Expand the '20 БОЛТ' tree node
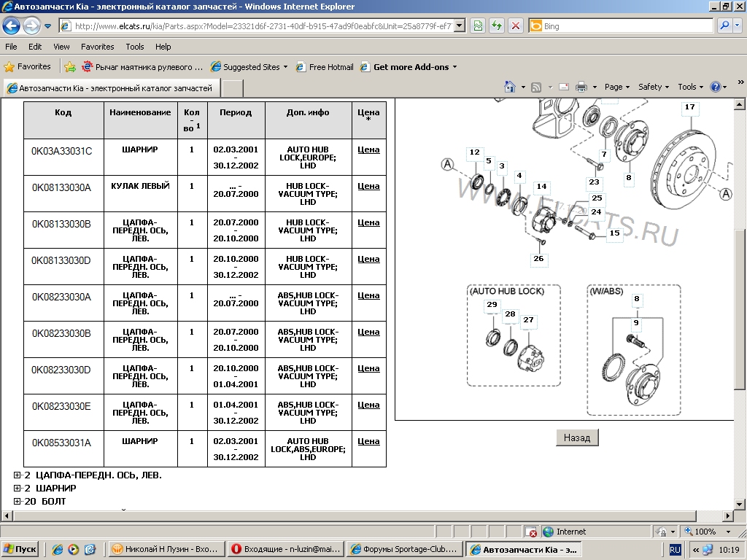This screenshot has width=747, height=560. tap(18, 501)
